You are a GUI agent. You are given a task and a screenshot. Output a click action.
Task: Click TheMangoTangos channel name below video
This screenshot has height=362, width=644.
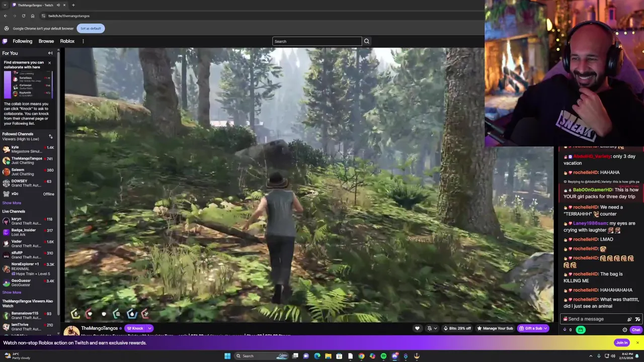pos(99,328)
